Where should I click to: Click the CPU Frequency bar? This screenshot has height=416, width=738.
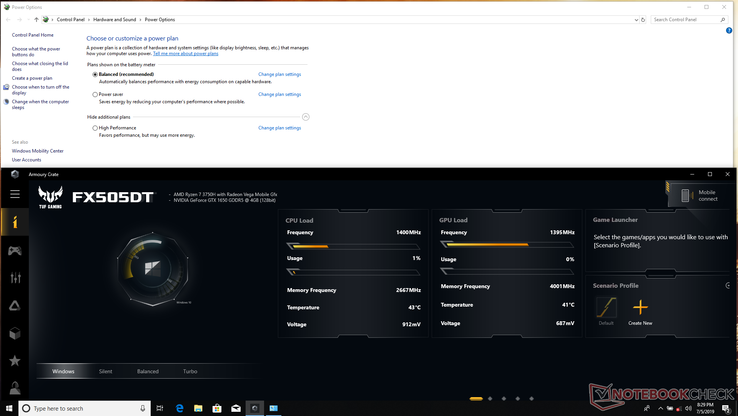[353, 246]
